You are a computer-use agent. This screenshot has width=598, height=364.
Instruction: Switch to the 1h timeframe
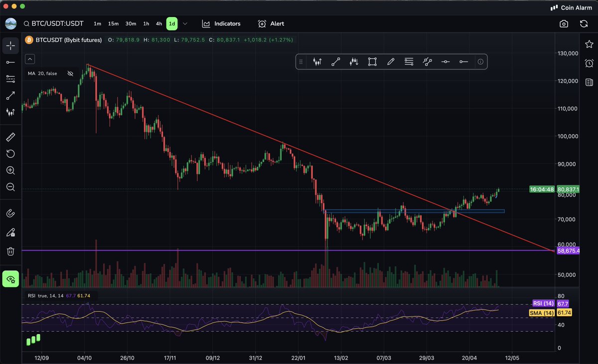coord(146,23)
